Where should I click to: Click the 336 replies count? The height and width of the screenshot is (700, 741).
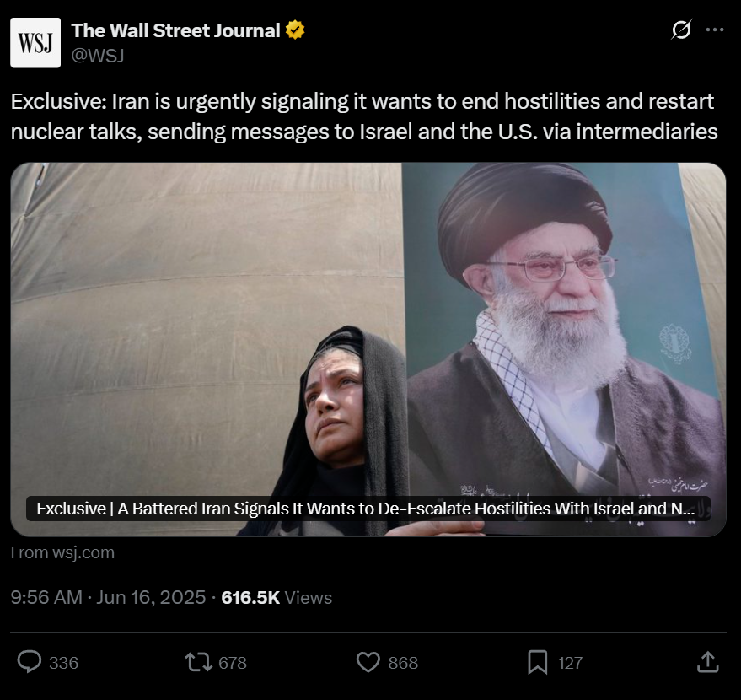[x=64, y=663]
